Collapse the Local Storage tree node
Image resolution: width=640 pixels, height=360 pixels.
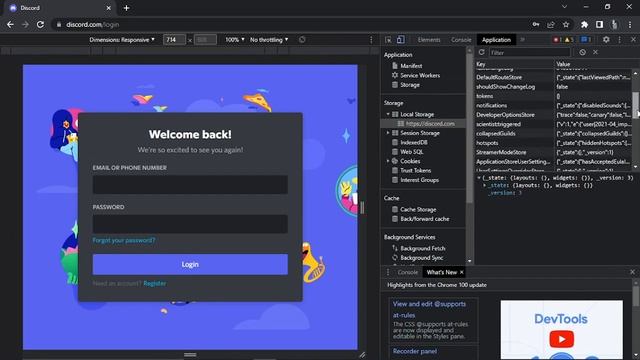(x=388, y=114)
